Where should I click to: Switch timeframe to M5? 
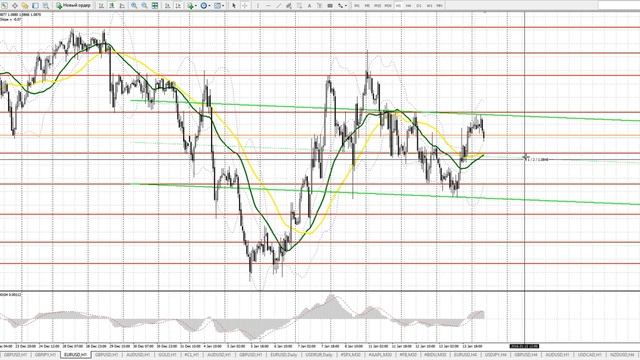367,6
